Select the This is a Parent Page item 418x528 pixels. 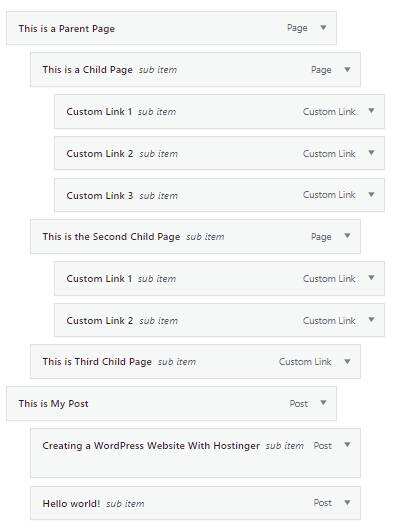(x=171, y=28)
